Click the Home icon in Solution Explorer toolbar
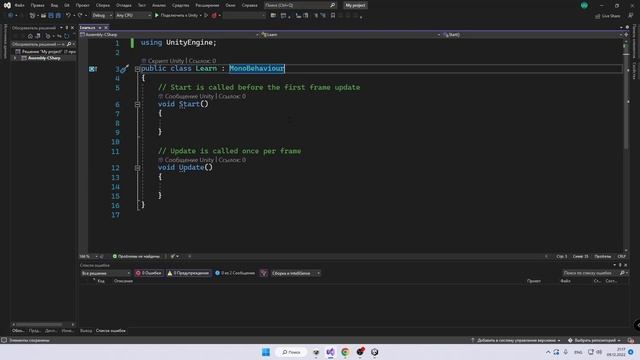This screenshot has height=360, width=640. 30,36
